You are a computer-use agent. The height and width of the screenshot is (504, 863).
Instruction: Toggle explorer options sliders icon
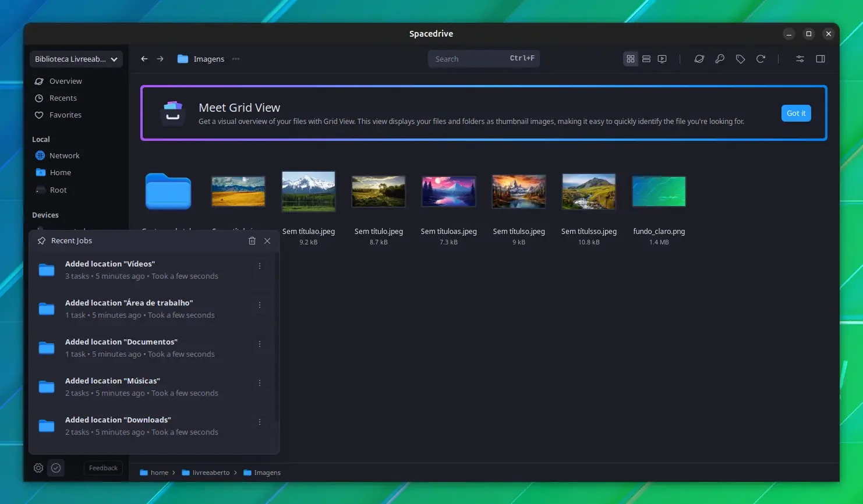pos(800,59)
